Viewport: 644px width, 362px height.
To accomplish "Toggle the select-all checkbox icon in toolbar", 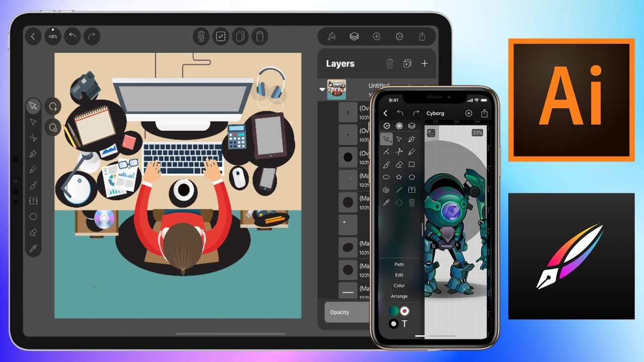I will [220, 36].
